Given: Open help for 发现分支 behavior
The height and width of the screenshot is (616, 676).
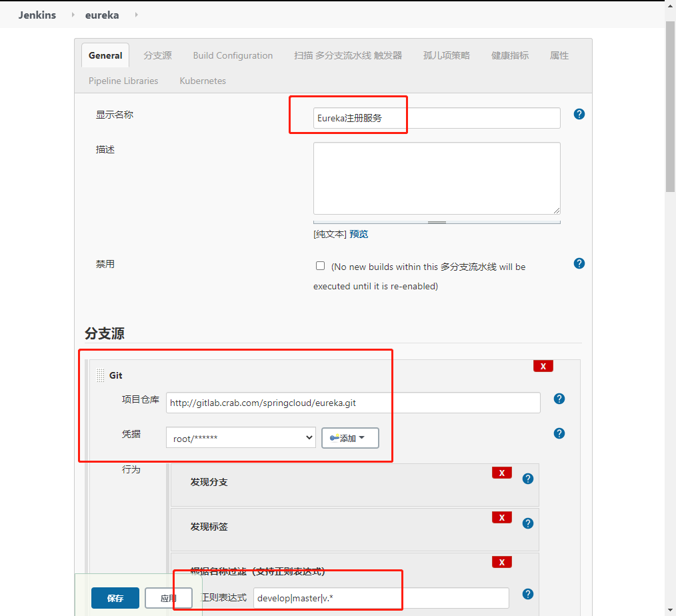Looking at the screenshot, I should [x=528, y=479].
